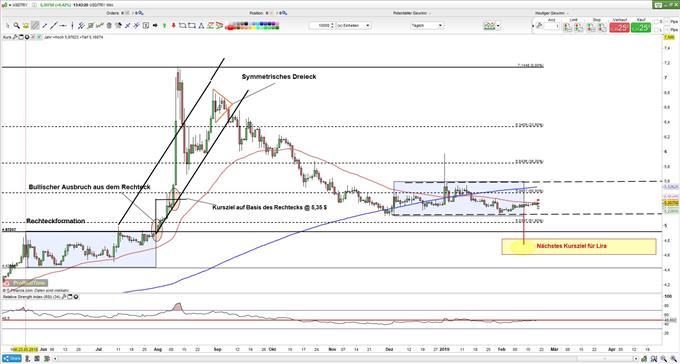The image size is (680, 364).
Task: Pick the red color swatch in palette
Action: (x=230, y=28)
